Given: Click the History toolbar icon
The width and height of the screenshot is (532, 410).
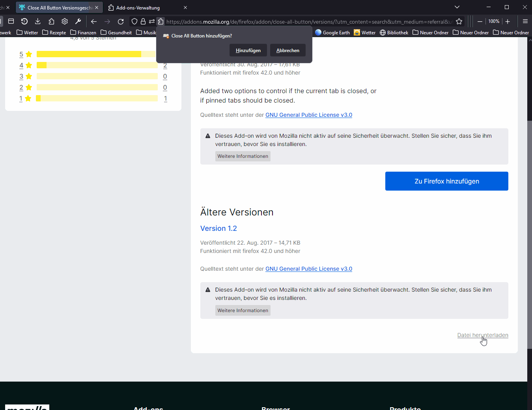Looking at the screenshot, I should (x=24, y=21).
